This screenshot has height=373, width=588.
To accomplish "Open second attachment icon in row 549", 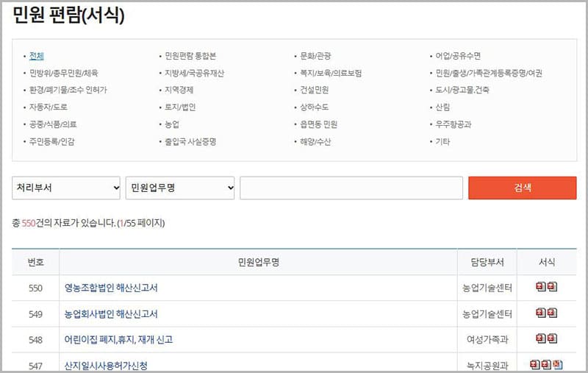I will pos(552,313).
